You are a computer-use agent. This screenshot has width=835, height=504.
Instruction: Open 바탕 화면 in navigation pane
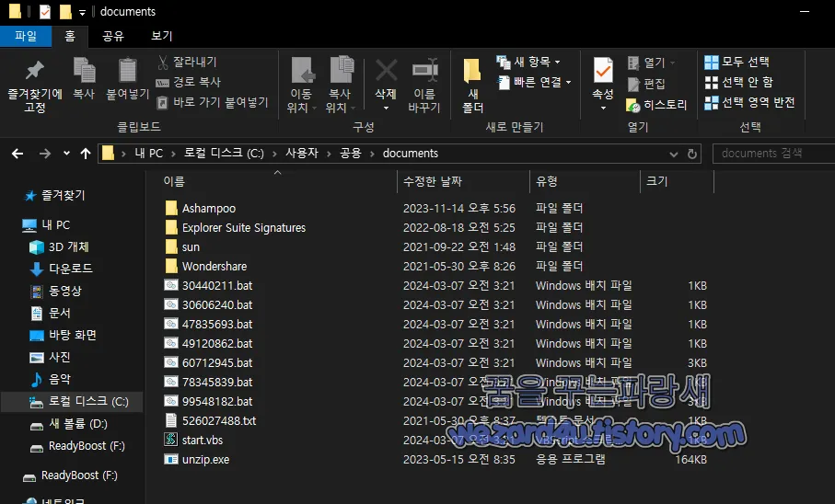point(63,336)
